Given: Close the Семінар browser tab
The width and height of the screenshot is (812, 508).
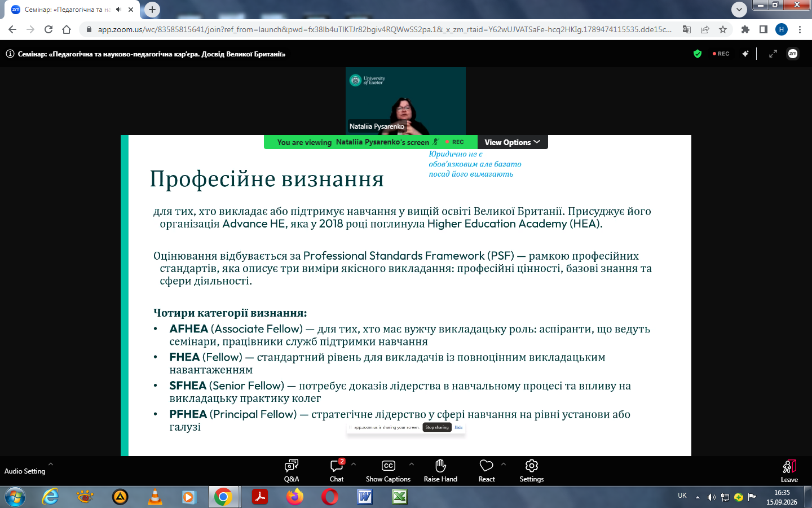Looking at the screenshot, I should (x=131, y=10).
